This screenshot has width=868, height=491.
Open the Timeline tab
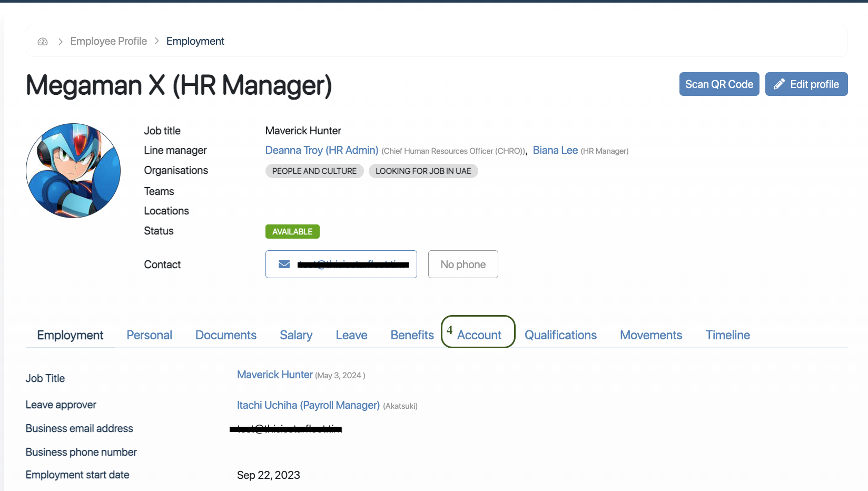coord(727,335)
